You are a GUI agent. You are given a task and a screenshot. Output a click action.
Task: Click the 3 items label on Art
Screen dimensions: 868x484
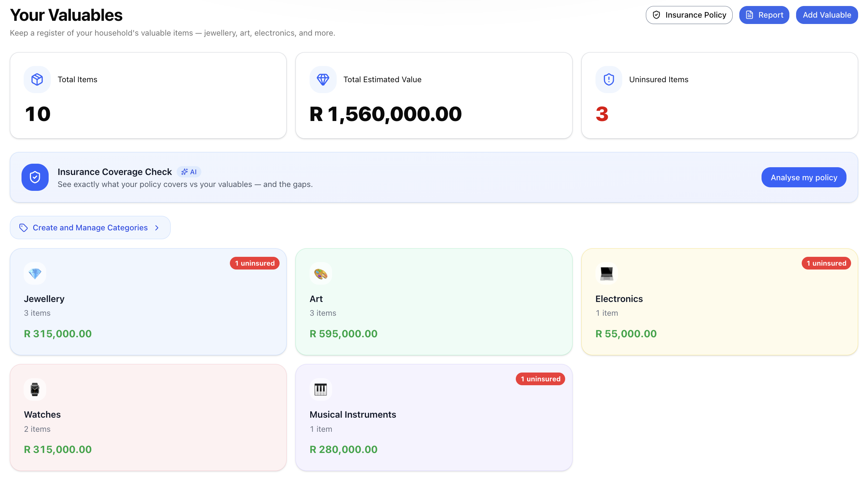(323, 313)
